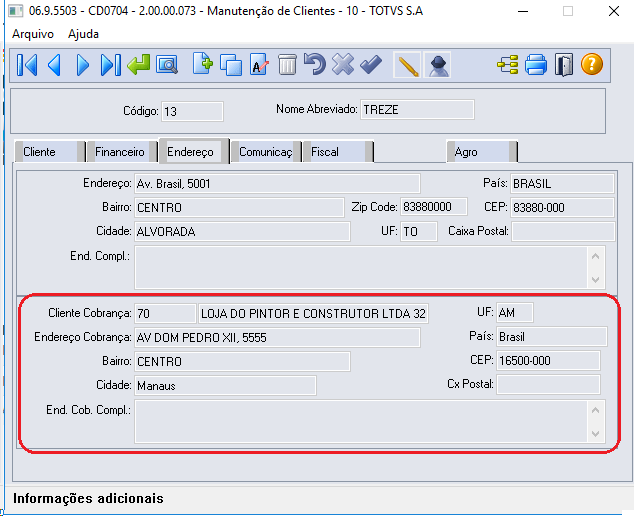Click billing Bairro field CENTRO
Viewport: 634px width, 518px height.
coord(243,361)
